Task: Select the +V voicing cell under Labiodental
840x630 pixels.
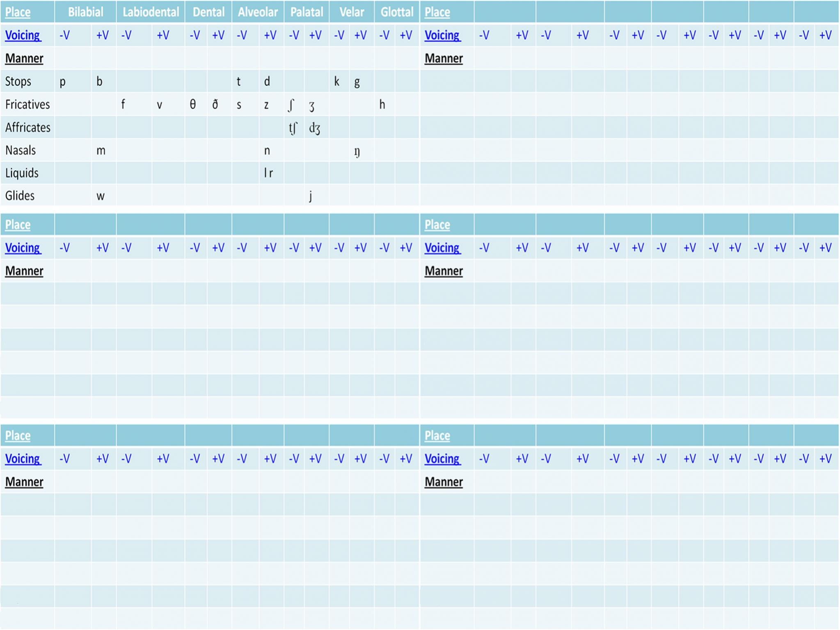Action: click(168, 35)
